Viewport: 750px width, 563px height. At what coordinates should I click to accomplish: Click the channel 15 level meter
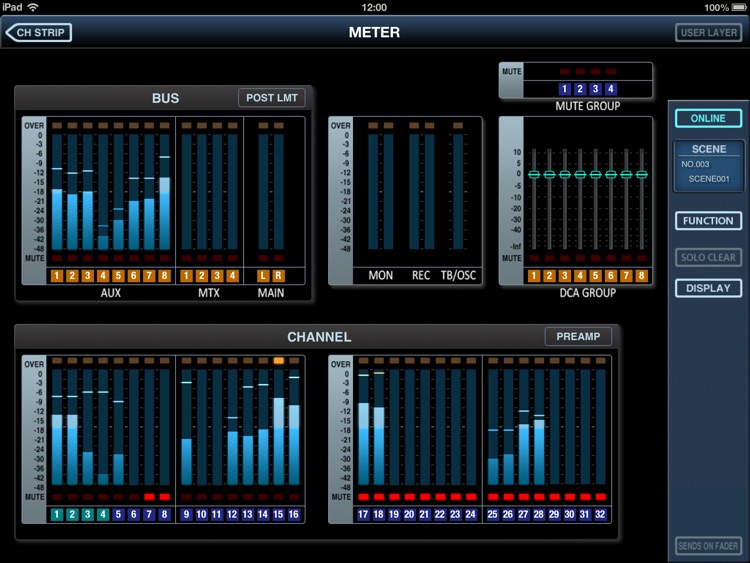coord(278,427)
